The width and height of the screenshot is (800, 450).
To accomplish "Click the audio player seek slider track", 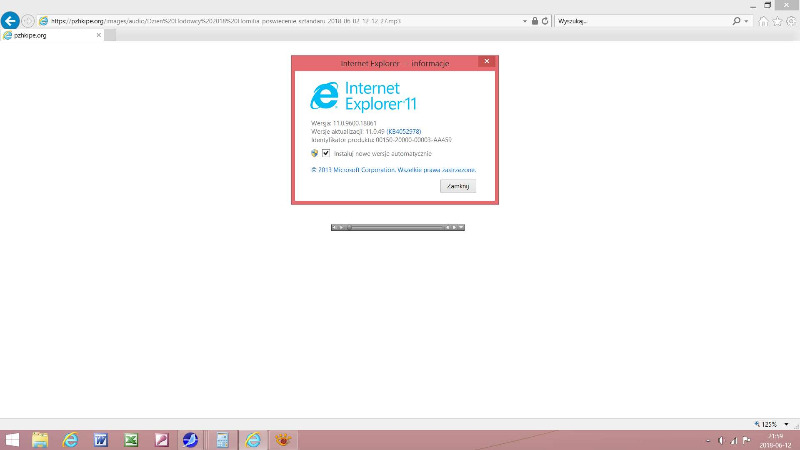I will tap(395, 228).
